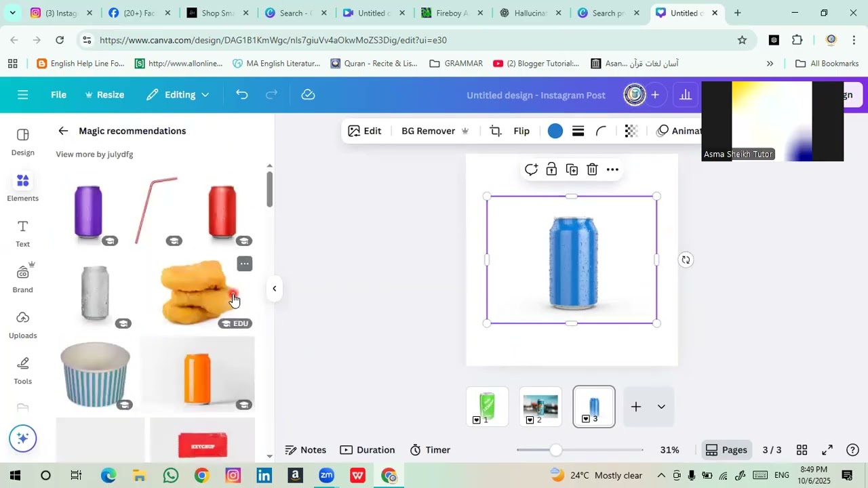Click the Animate button

pyautogui.click(x=679, y=131)
